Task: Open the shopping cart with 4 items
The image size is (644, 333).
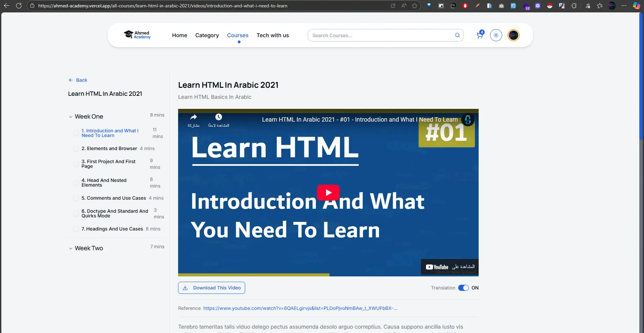Action: 480,35
